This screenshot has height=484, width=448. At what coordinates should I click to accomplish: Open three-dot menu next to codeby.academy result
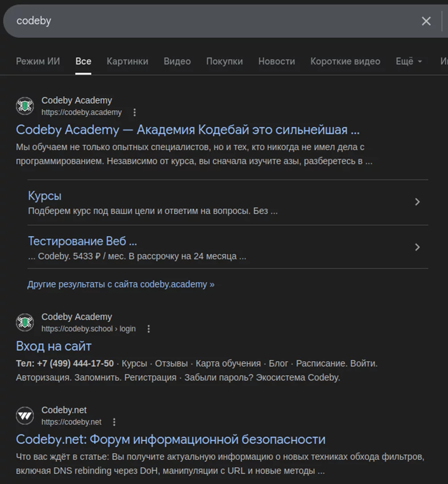click(x=135, y=113)
